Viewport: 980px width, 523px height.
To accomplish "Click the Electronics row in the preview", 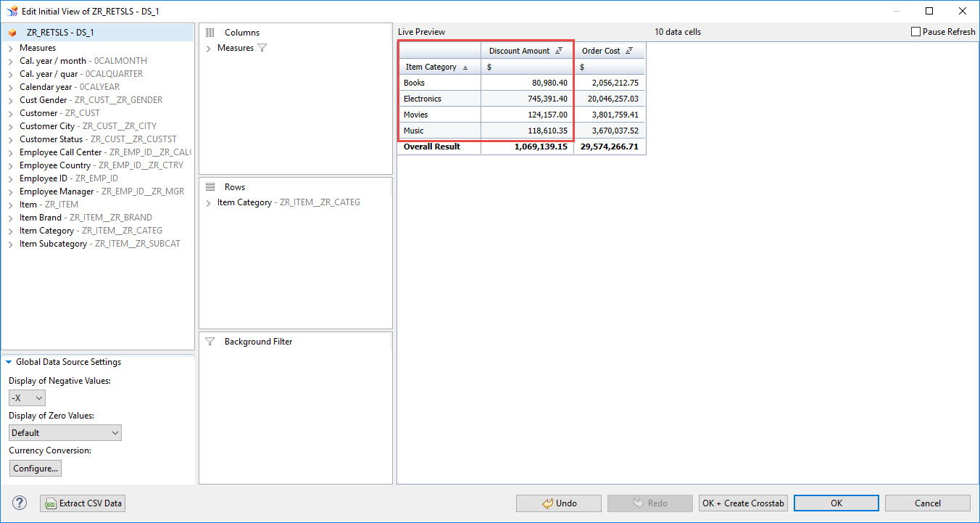I will (423, 99).
